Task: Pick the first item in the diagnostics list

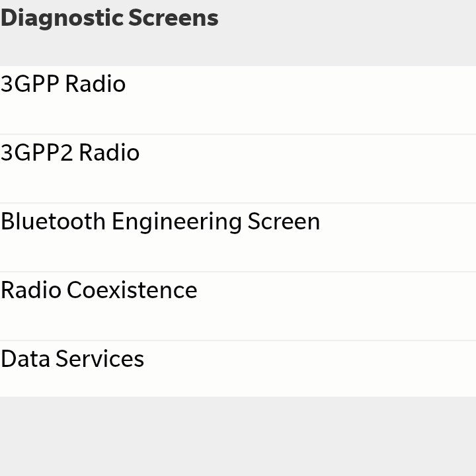Action: (238, 100)
